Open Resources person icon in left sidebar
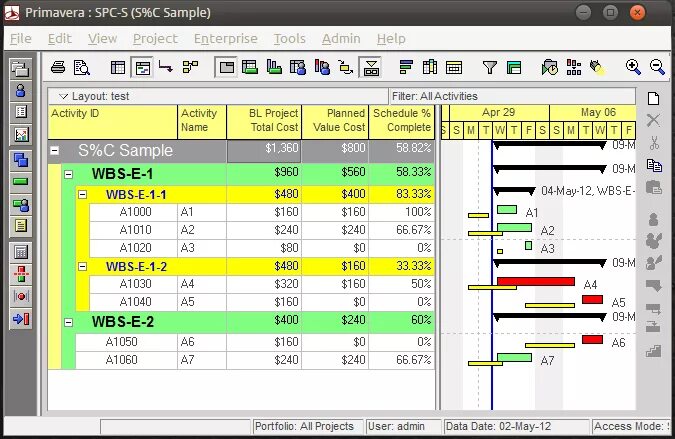The width and height of the screenshot is (675, 439). [21, 91]
